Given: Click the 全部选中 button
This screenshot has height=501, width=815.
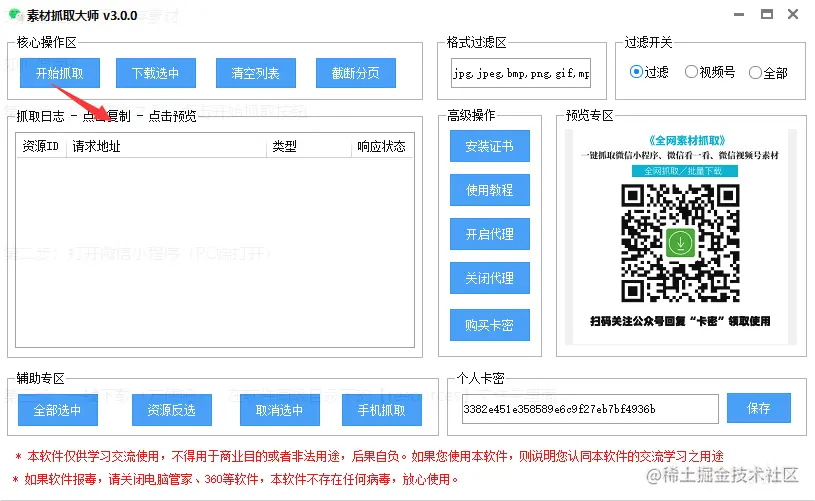Looking at the screenshot, I should point(58,410).
